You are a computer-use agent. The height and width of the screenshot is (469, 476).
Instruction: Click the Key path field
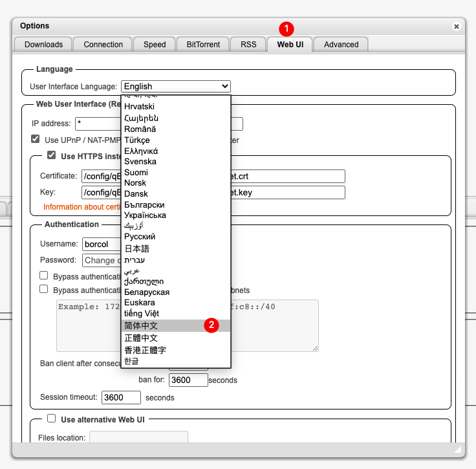pyautogui.click(x=213, y=193)
